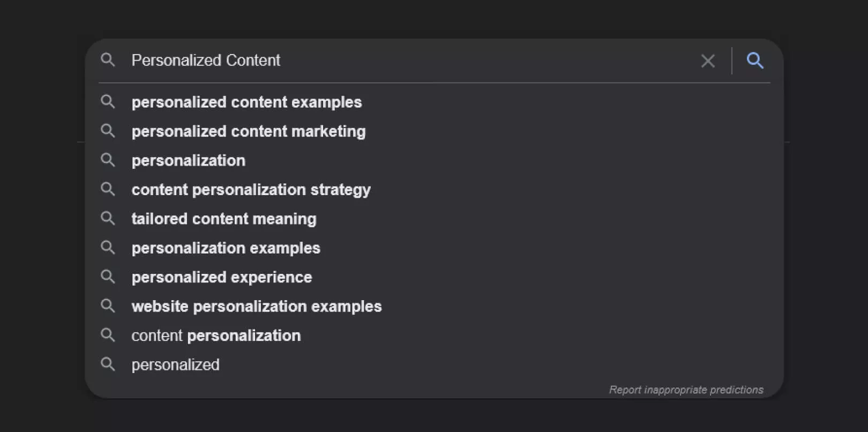Select the 'content personalization' suggestion

[x=216, y=336]
